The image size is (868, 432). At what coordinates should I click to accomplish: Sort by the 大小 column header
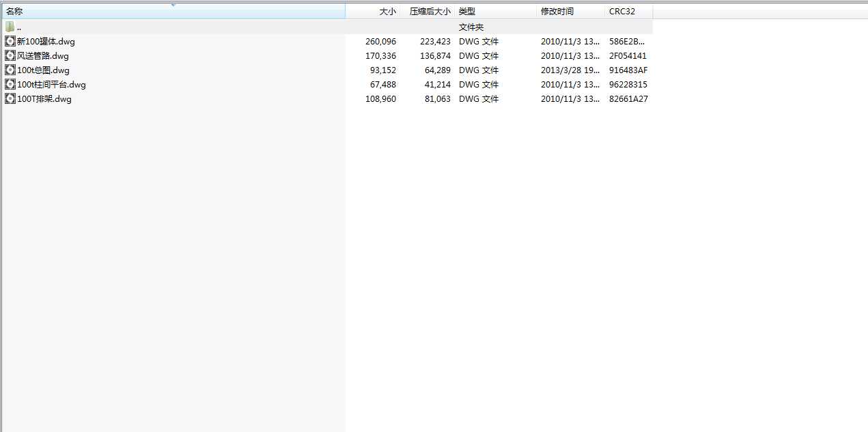tap(373, 12)
